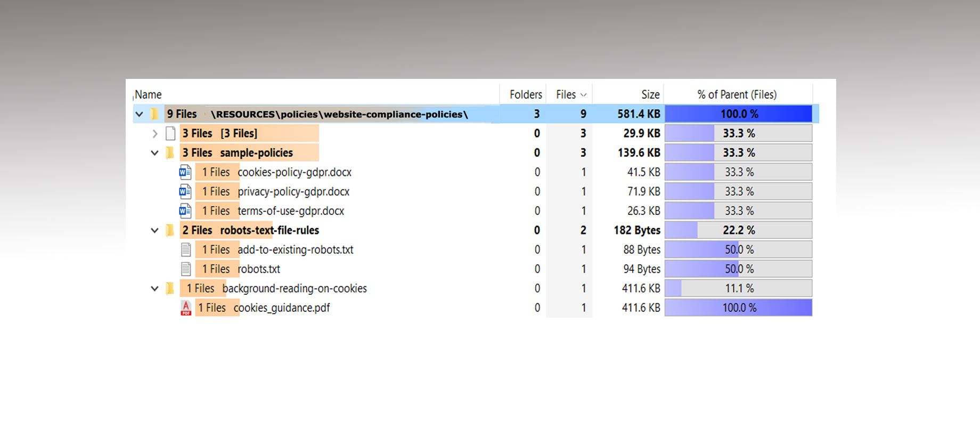980x444 pixels.
Task: Sort by the Name column header
Action: pos(149,95)
